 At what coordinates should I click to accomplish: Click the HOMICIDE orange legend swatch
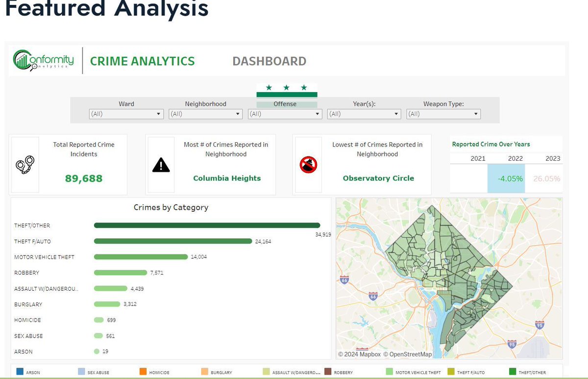pyautogui.click(x=143, y=372)
